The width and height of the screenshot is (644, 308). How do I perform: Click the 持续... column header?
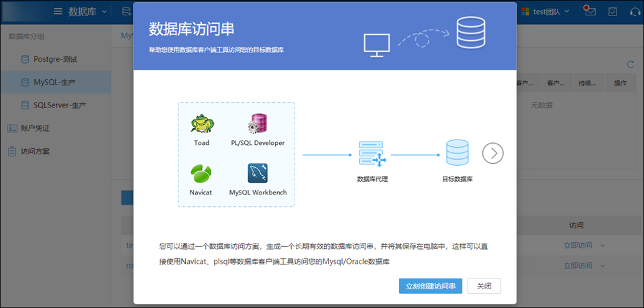pos(589,83)
